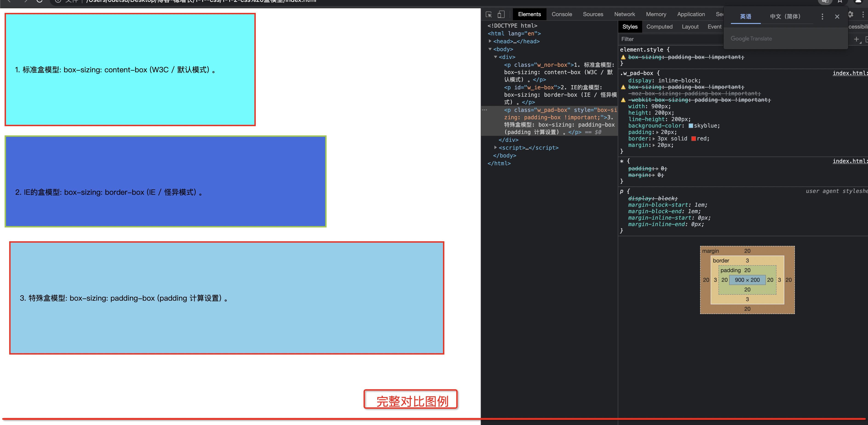Image resolution: width=868 pixels, height=425 pixels.
Task: Select the Elements tab
Action: pyautogui.click(x=529, y=14)
